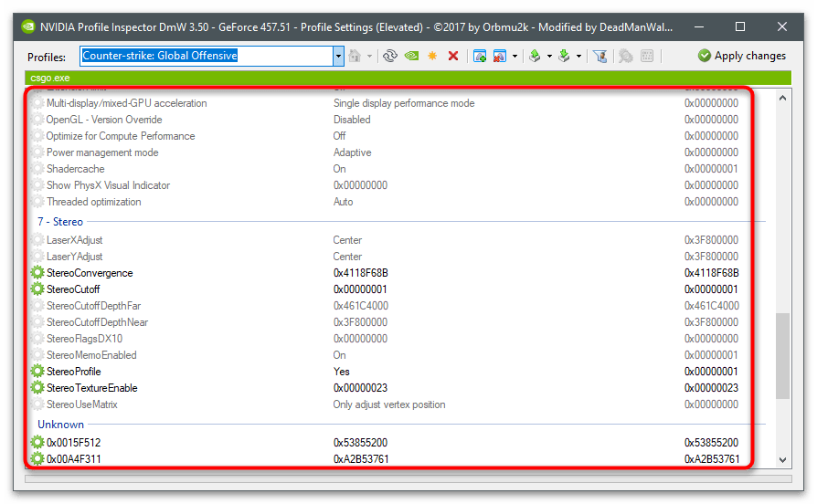Collapse the 7 - Stereo group header
The height and width of the screenshot is (504, 817).
tap(60, 222)
